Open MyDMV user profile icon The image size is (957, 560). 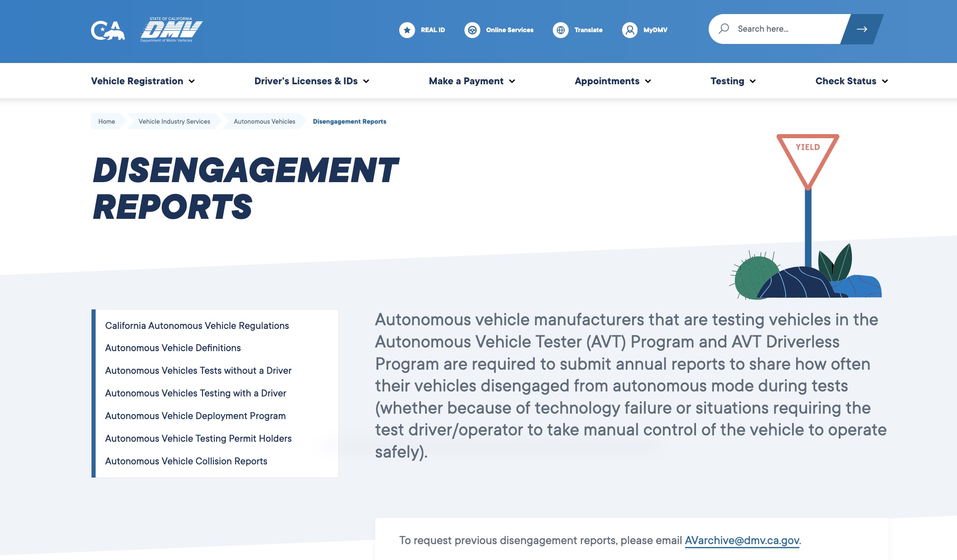[x=629, y=30]
